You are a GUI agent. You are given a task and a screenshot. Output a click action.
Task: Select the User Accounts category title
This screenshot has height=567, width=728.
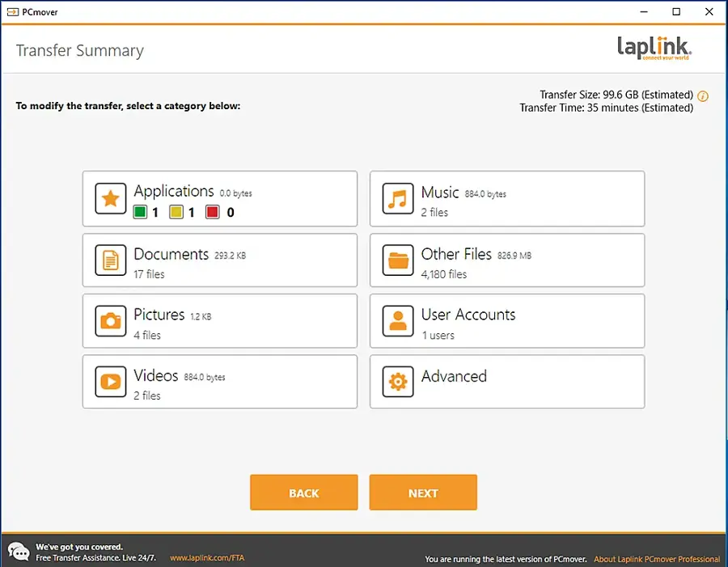point(468,315)
